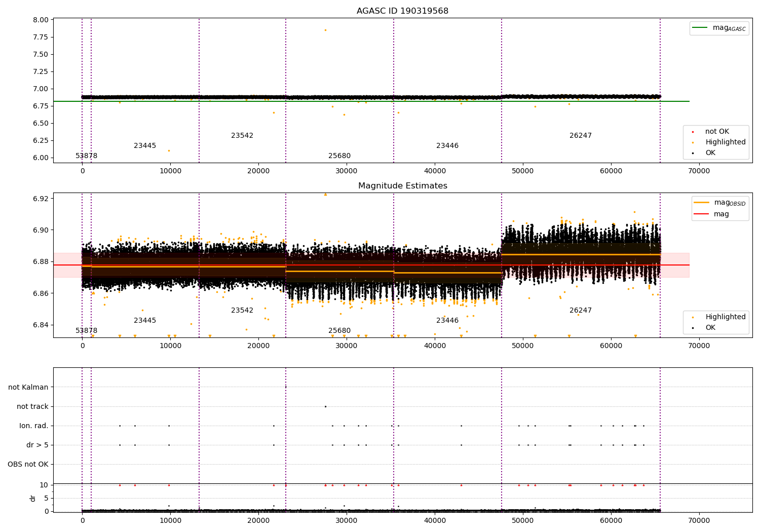Screen dimensions: 760x532
Task: Click the 'not track' black marker near 27500
Action: coord(325,406)
